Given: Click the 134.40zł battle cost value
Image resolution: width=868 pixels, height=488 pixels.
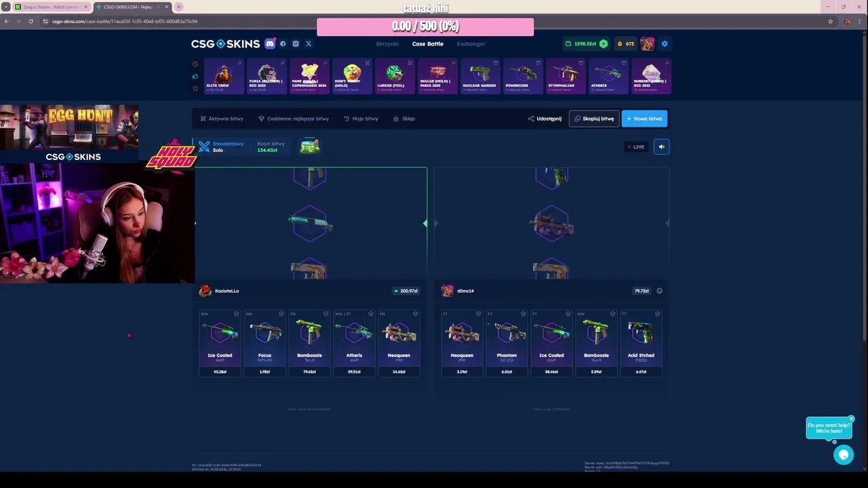Looking at the screenshot, I should [x=267, y=150].
